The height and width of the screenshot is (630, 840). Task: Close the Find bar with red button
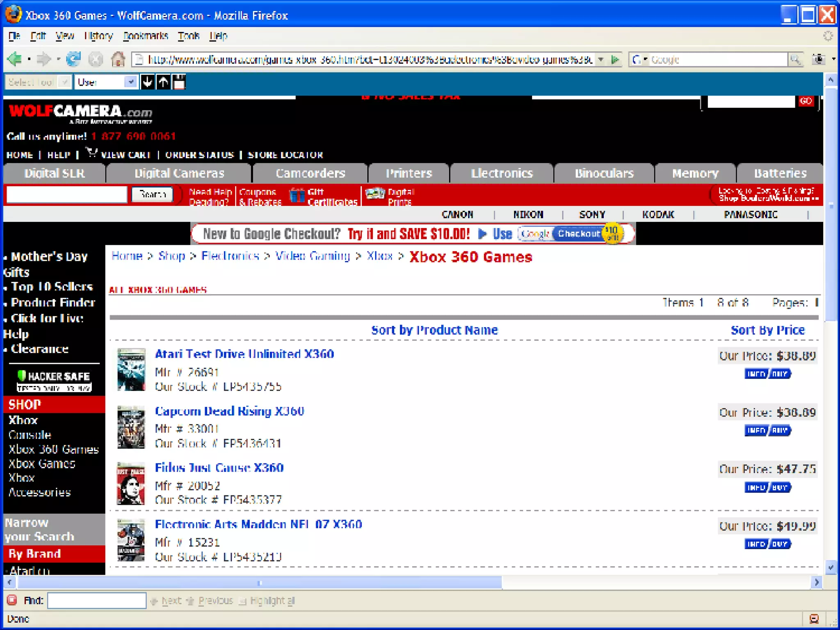pos(12,600)
